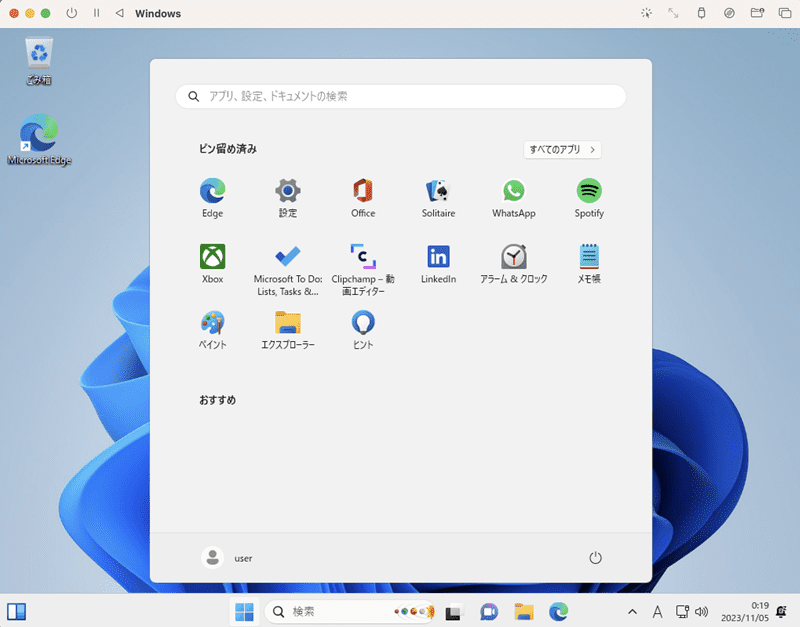Open Edge from pinned apps

click(x=212, y=198)
